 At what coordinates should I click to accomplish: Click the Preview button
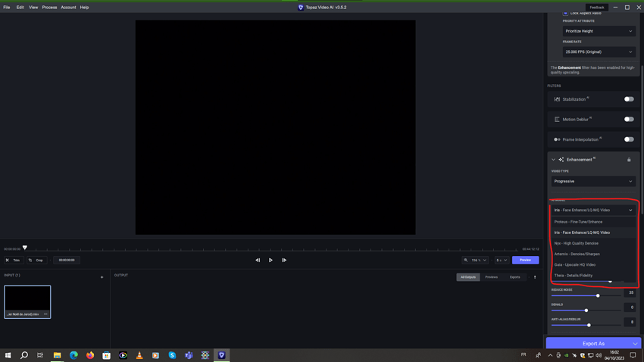coord(525,261)
